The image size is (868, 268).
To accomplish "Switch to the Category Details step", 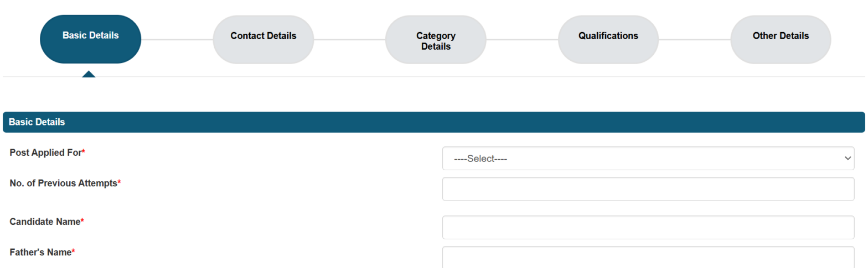I will click(x=436, y=40).
